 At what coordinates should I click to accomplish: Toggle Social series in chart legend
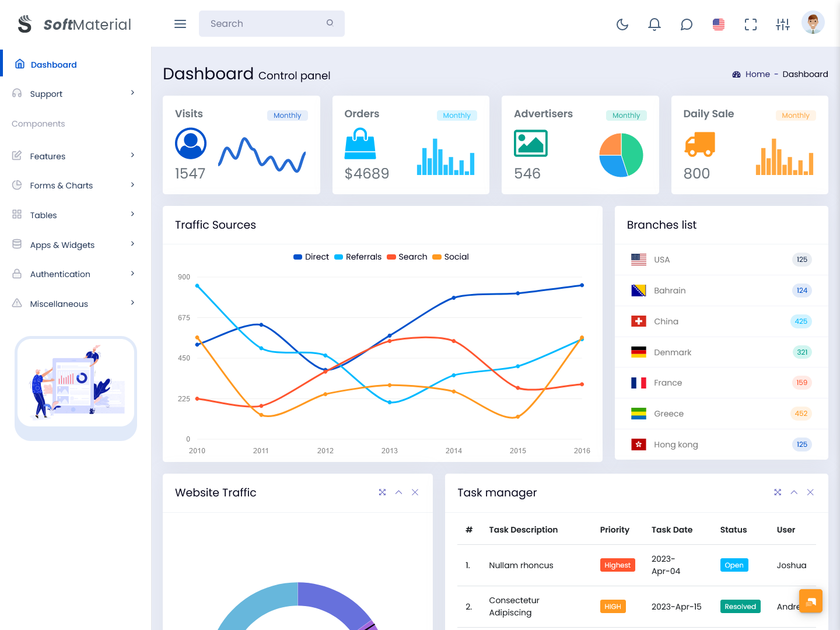451,257
